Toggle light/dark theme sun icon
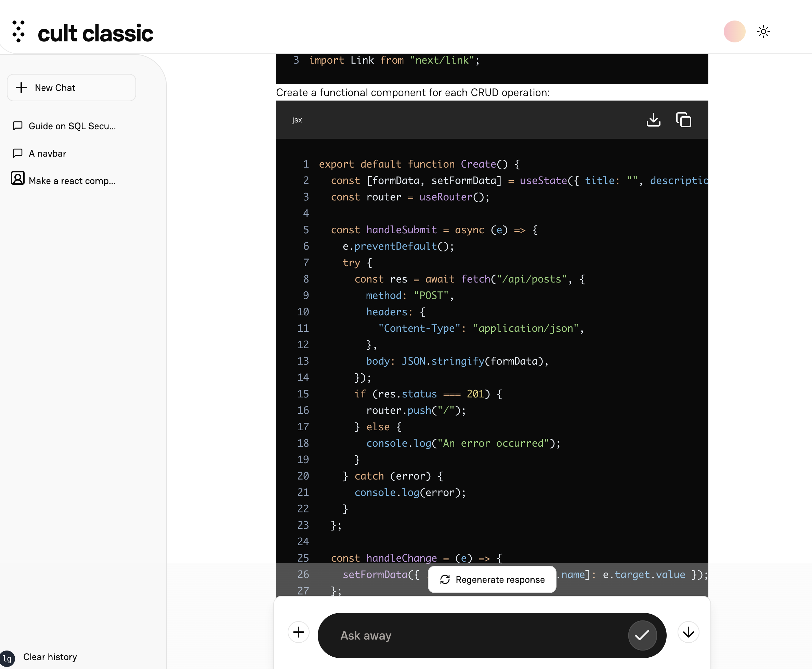Image resolution: width=812 pixels, height=669 pixels. tap(763, 31)
